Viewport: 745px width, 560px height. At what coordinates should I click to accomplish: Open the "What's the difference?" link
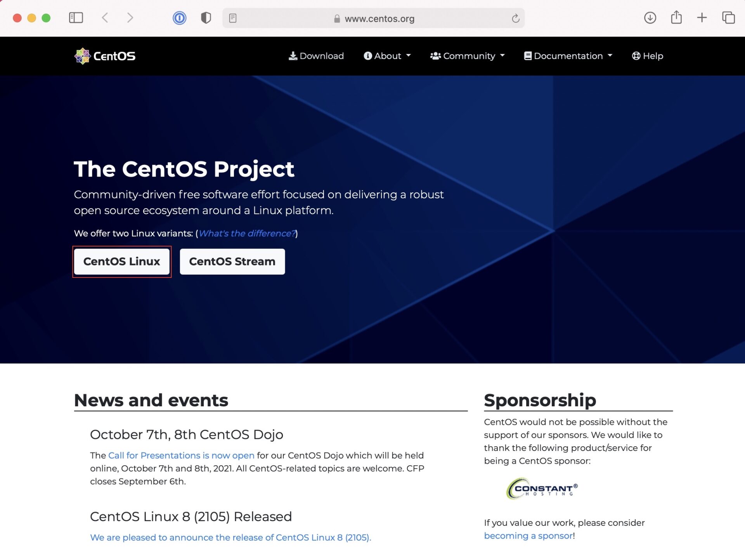[247, 233]
